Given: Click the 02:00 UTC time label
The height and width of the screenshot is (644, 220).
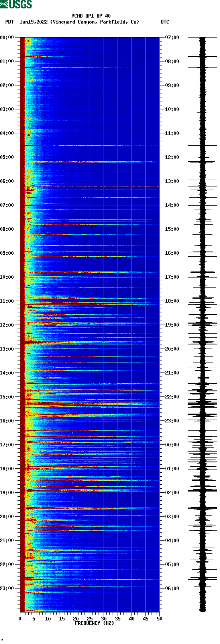Looking at the screenshot, I should pyautogui.click(x=172, y=493).
